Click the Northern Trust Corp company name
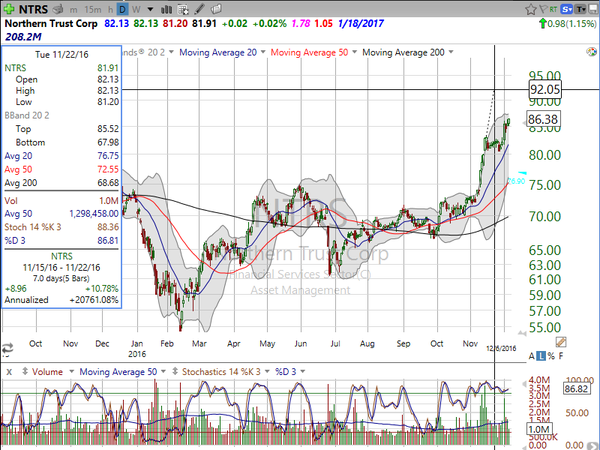600x450 pixels. (51, 24)
